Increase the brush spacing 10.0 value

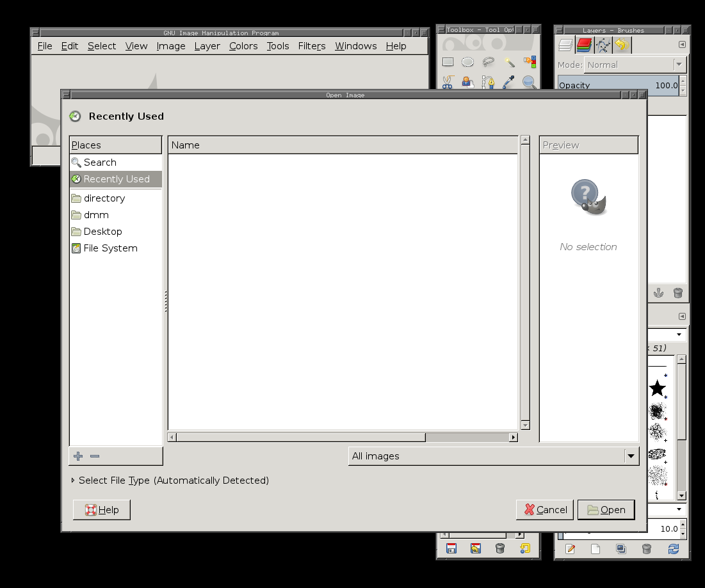pyautogui.click(x=683, y=525)
